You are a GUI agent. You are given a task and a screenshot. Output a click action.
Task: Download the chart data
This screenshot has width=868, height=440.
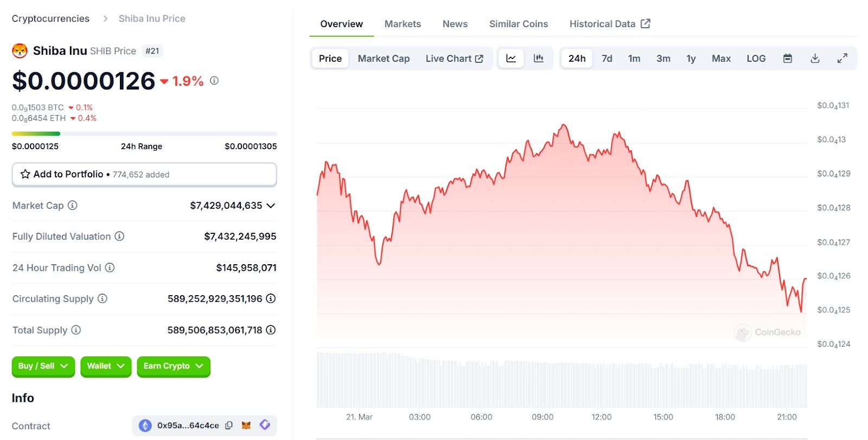click(x=815, y=59)
